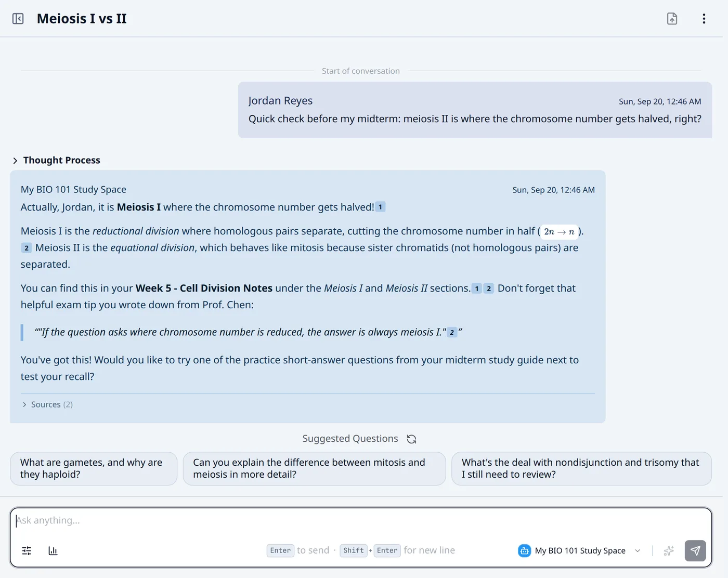This screenshot has width=728, height=578.
Task: Click the send message paper plane button
Action: [695, 550]
